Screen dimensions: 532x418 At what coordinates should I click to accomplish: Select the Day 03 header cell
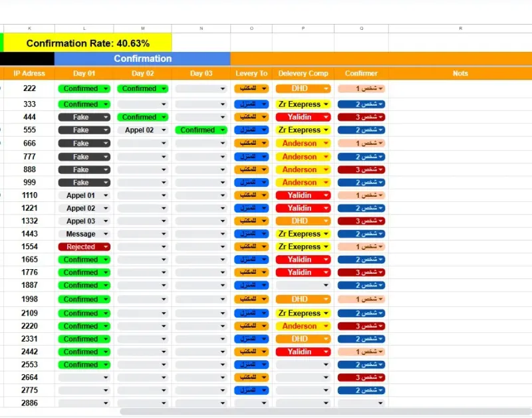(x=201, y=73)
